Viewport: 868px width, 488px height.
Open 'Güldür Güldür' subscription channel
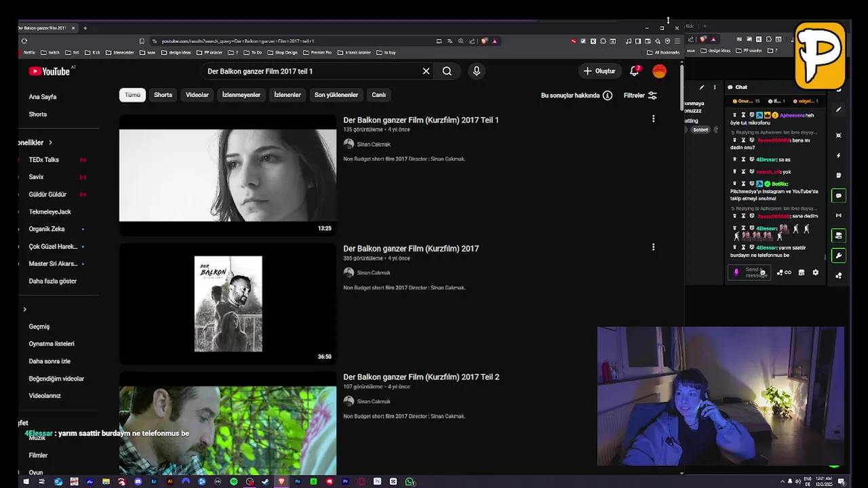click(x=47, y=195)
